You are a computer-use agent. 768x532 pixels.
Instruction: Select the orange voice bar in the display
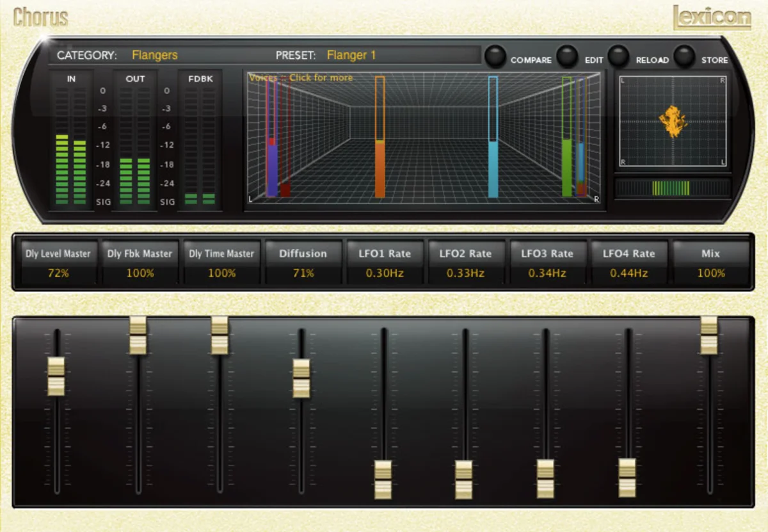(x=380, y=136)
